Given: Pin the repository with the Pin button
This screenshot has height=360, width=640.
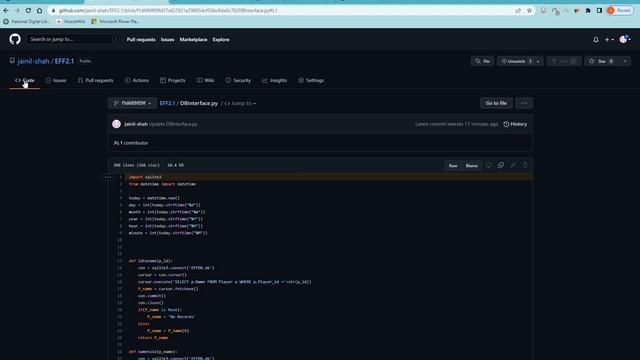Looking at the screenshot, I should pos(482,61).
